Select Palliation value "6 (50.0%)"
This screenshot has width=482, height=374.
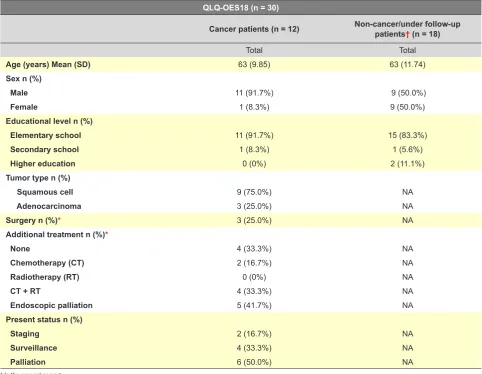tap(254, 362)
